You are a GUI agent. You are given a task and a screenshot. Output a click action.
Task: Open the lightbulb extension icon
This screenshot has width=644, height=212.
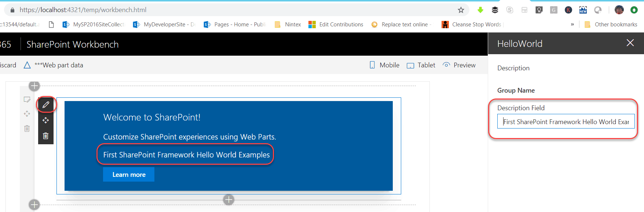tap(539, 10)
